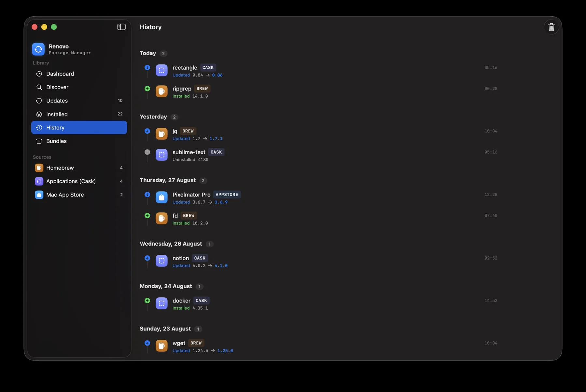Click the fd brew package icon
The width and height of the screenshot is (586, 392).
[161, 218]
